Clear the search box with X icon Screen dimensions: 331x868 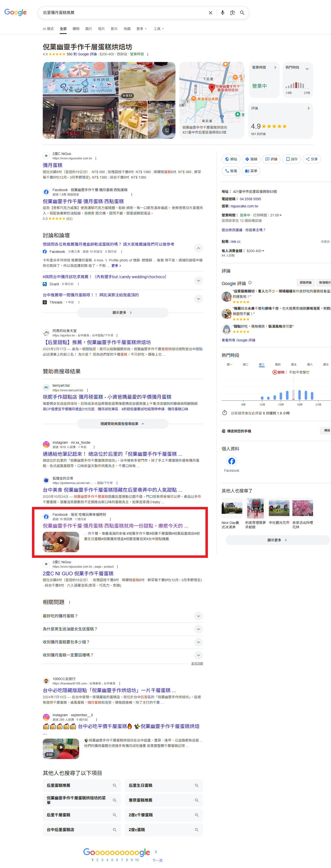(210, 13)
